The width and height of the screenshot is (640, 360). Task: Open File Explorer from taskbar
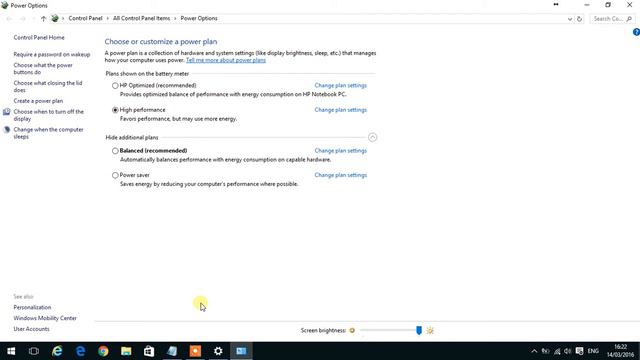pos(126,351)
